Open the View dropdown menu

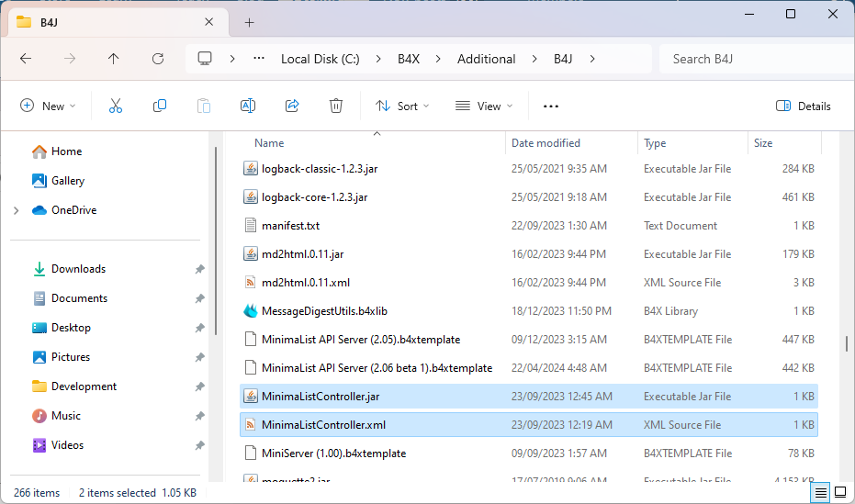(484, 106)
